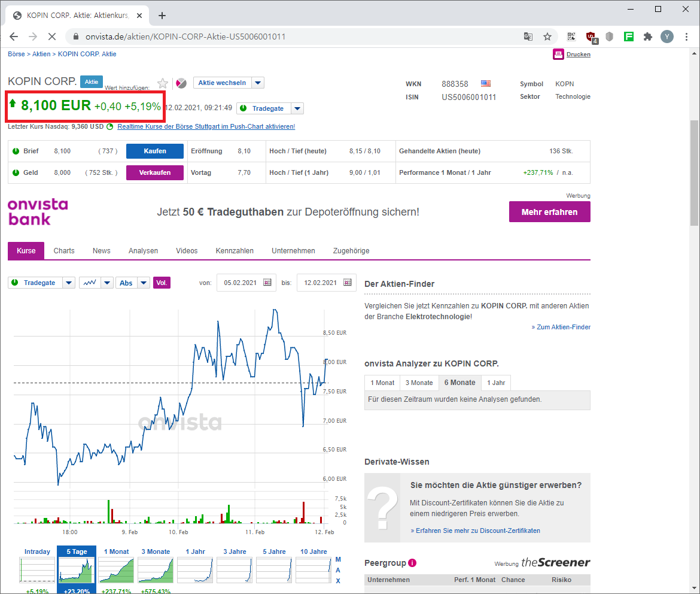
Task: Open the Videos tab
Action: click(187, 251)
